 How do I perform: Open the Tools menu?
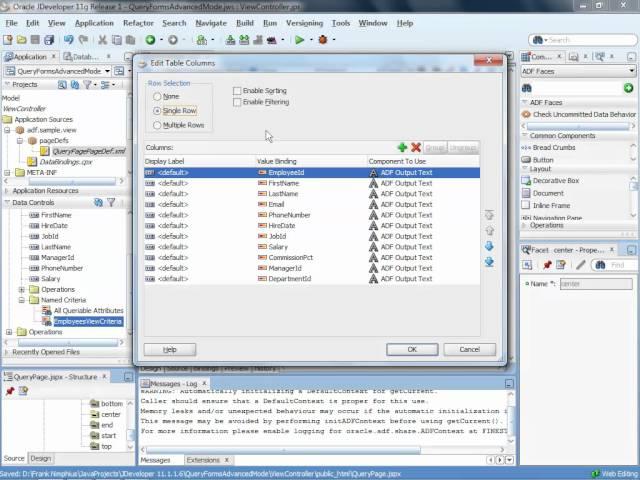tap(341, 23)
